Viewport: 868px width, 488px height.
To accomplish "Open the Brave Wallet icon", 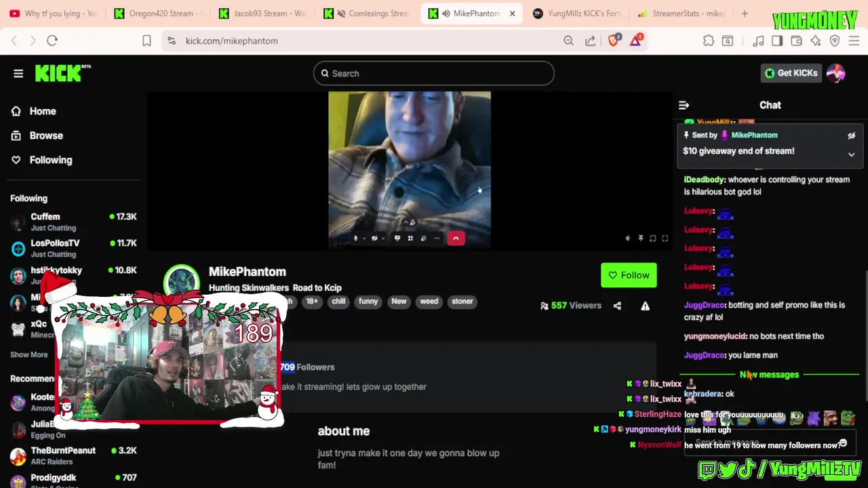I will pos(796,41).
